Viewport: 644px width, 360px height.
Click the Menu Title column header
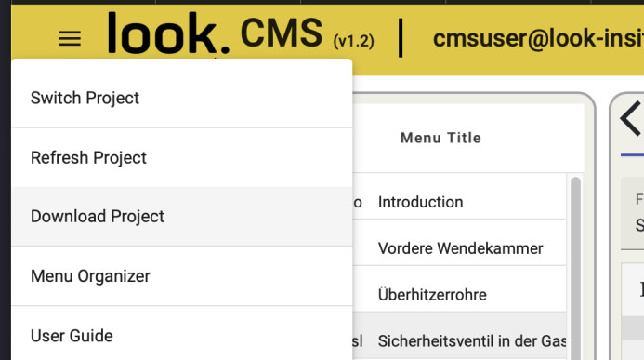click(x=440, y=138)
